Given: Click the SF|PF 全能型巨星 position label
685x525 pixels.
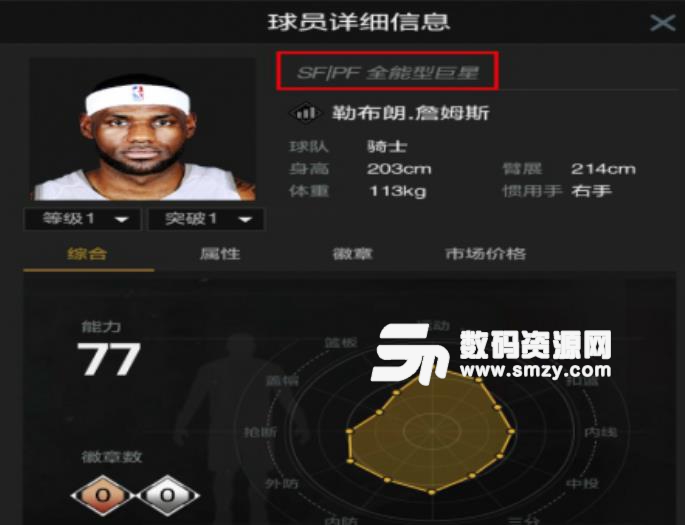Looking at the screenshot, I should point(388,73).
